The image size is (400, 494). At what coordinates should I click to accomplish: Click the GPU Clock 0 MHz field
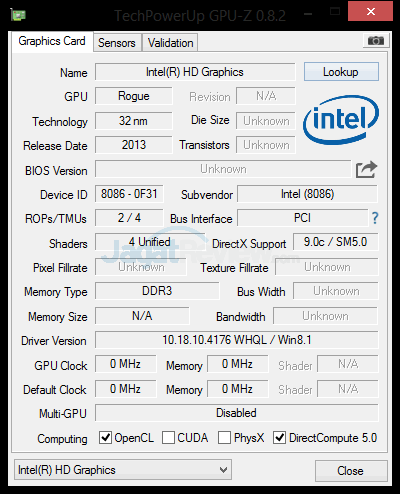(126, 364)
